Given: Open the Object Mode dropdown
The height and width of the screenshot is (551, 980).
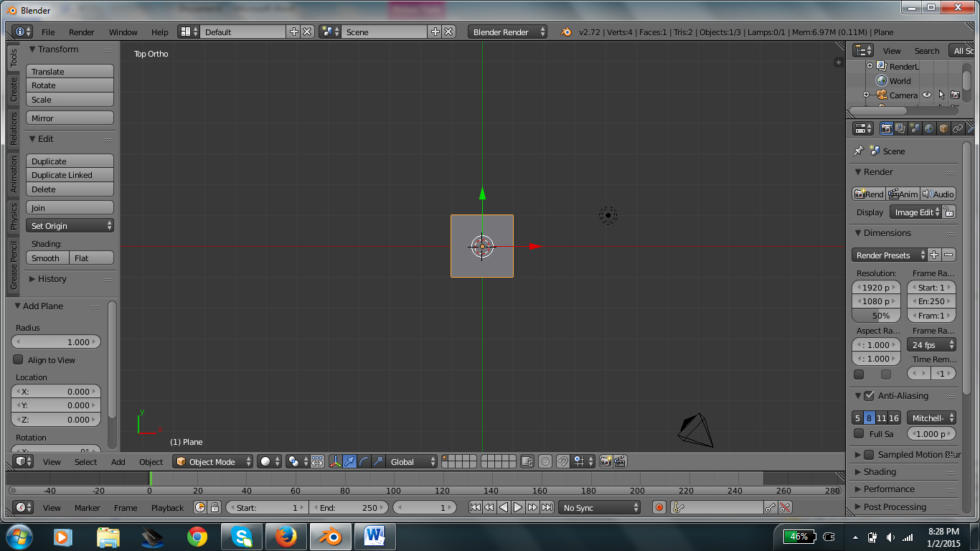Looking at the screenshot, I should coord(213,462).
